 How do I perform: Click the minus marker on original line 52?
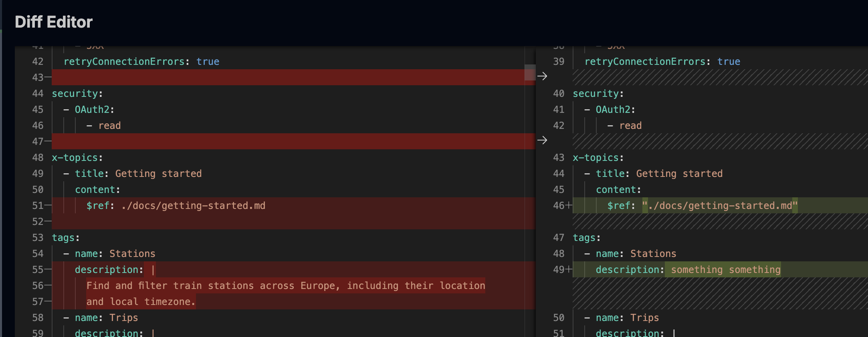(48, 221)
